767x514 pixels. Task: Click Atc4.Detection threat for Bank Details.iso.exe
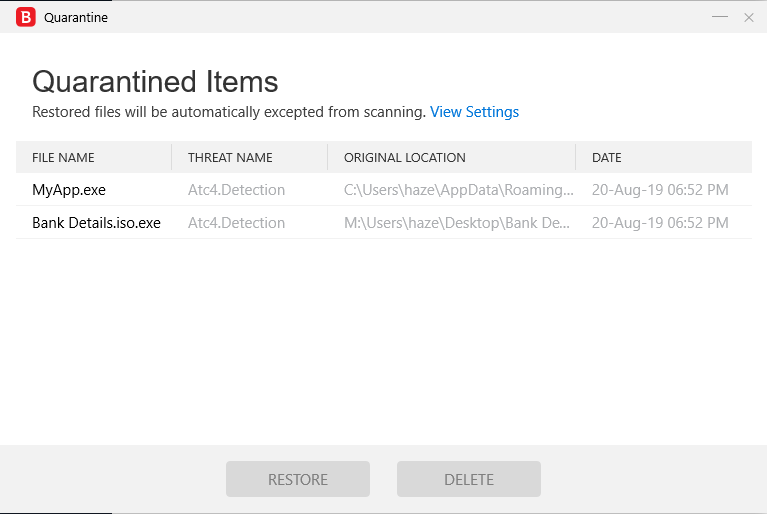click(x=236, y=223)
